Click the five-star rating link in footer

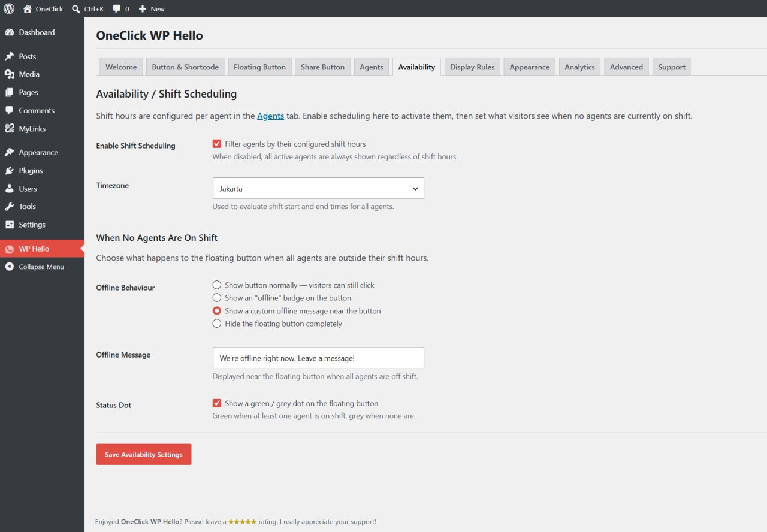243,522
